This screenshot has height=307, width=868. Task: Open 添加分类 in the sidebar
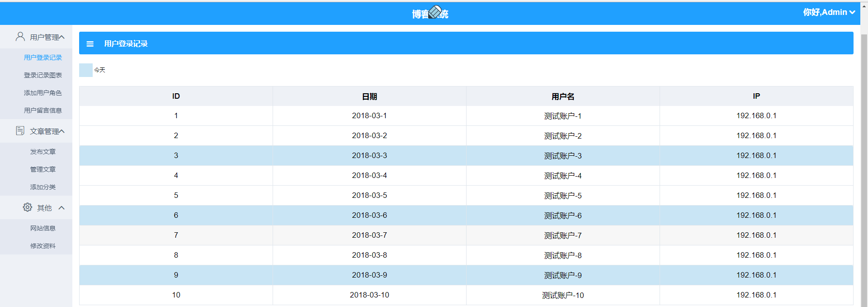[43, 187]
